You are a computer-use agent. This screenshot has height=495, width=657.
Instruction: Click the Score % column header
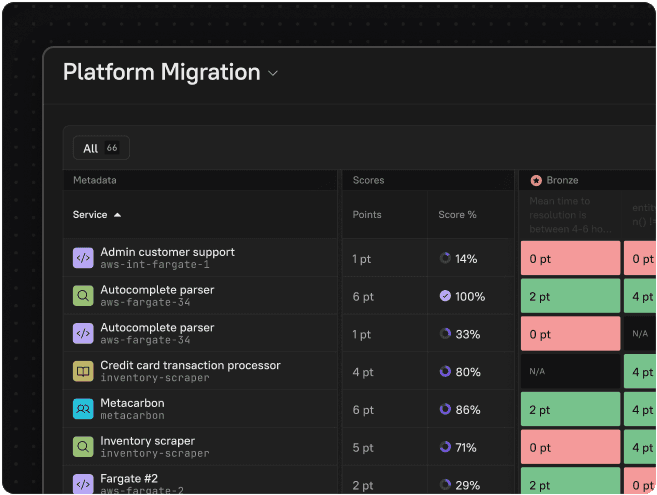457,215
